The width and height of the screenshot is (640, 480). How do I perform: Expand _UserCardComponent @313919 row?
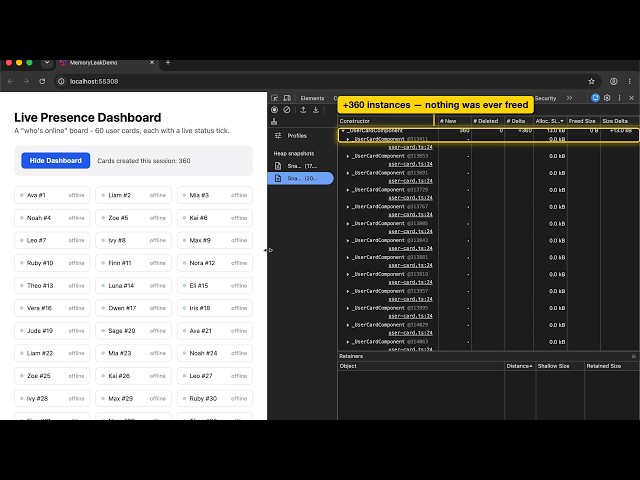coord(348,274)
